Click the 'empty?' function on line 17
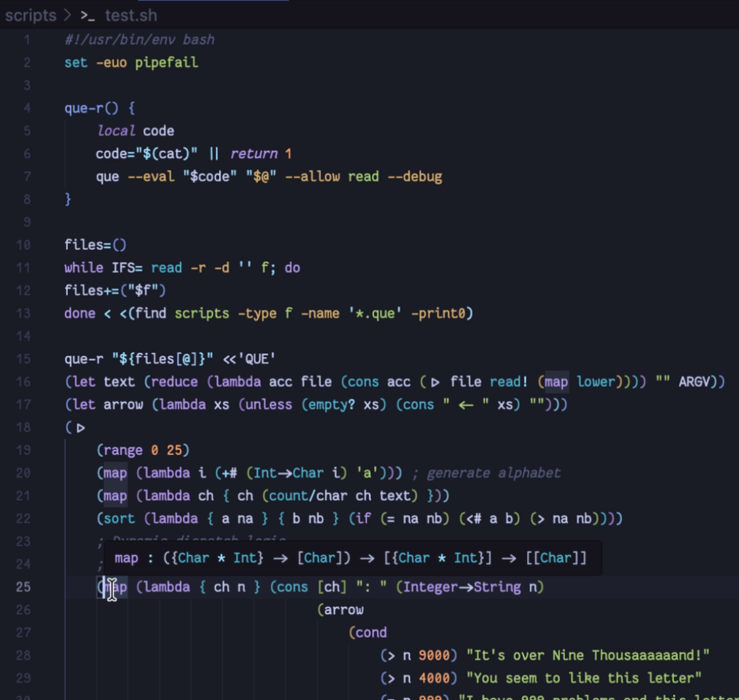Image resolution: width=739 pixels, height=700 pixels. [x=332, y=404]
